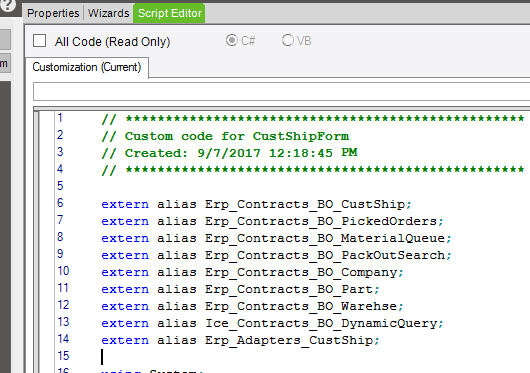Click the empty field above the code editor
Image resolution: width=530 pixels, height=373 pixels.
click(x=281, y=92)
